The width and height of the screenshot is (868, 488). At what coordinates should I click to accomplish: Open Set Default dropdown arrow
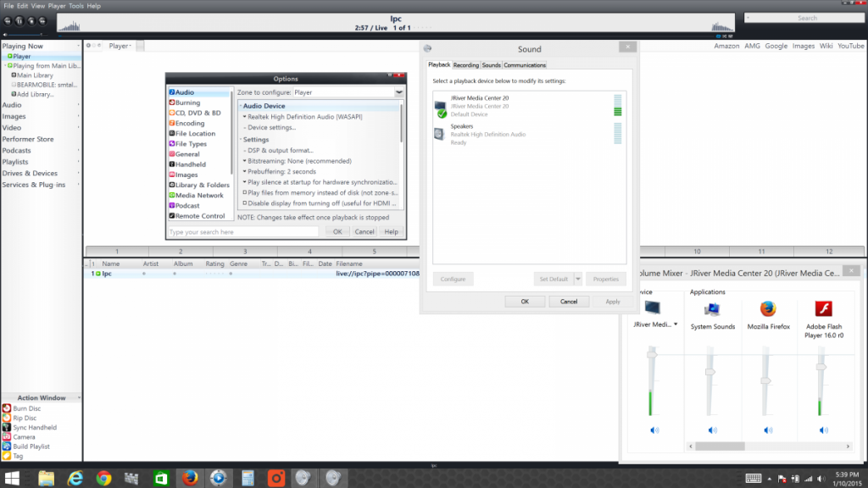[x=578, y=279]
